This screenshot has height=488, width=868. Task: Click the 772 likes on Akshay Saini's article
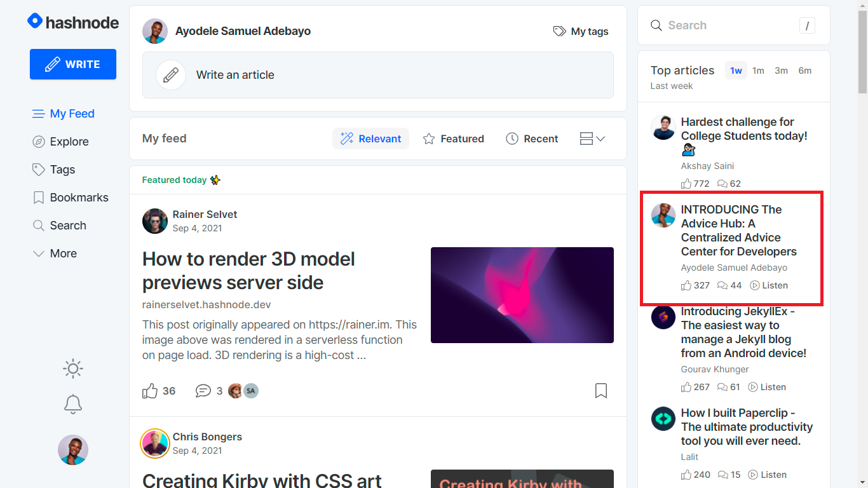tap(695, 184)
